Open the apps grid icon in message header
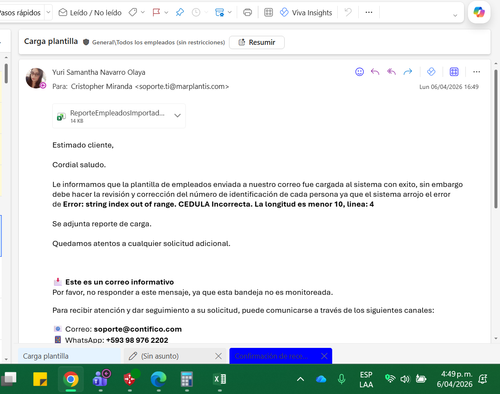Screen dimensions: 500x394 coord(454,72)
